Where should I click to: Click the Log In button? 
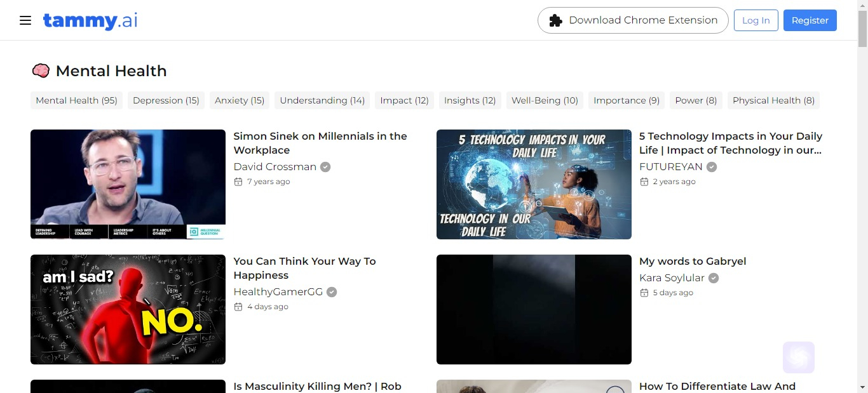[x=756, y=20]
